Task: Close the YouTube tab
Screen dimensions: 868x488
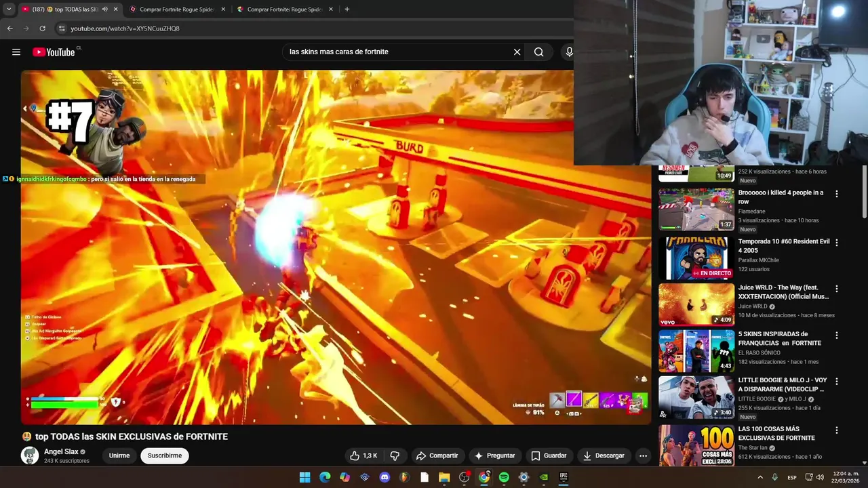Action: (115, 9)
